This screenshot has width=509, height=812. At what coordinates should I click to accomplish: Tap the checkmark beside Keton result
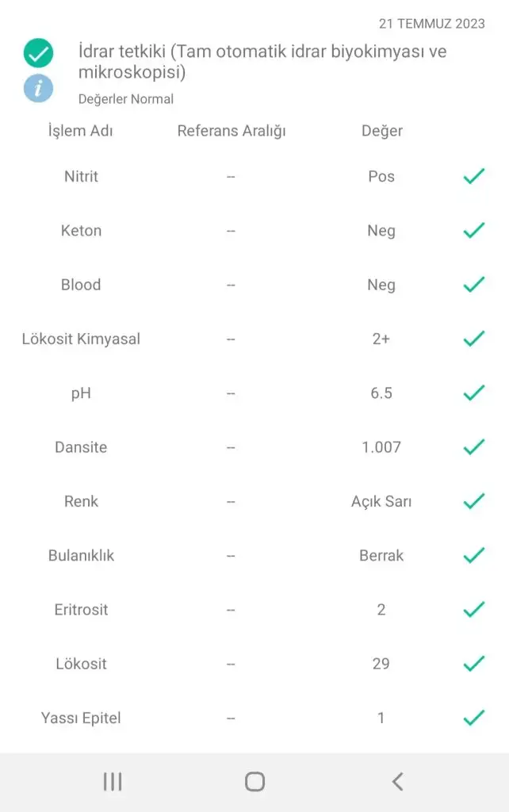click(473, 231)
